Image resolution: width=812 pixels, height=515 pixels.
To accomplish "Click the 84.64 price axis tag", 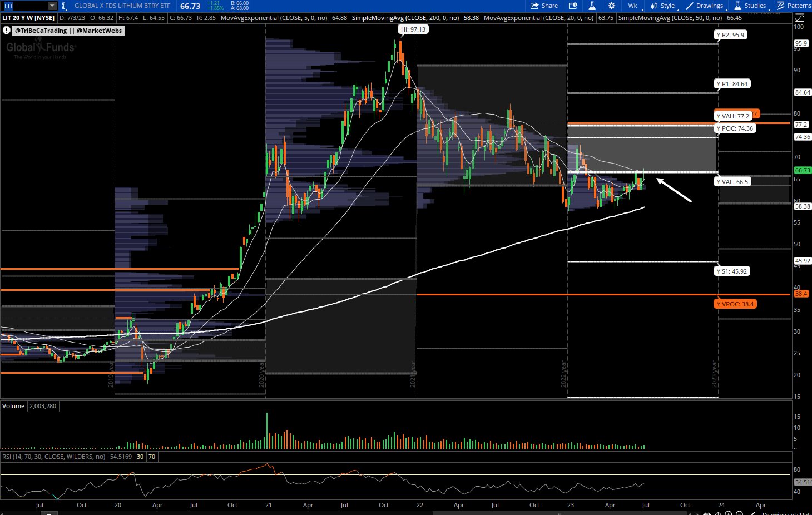I will coord(803,92).
